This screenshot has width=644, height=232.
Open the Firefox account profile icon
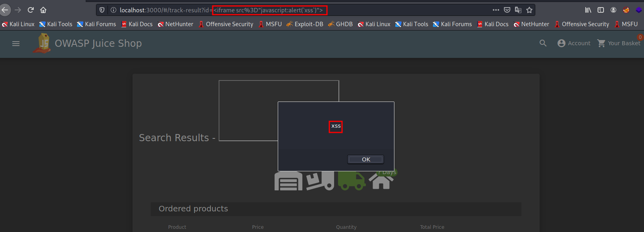613,10
